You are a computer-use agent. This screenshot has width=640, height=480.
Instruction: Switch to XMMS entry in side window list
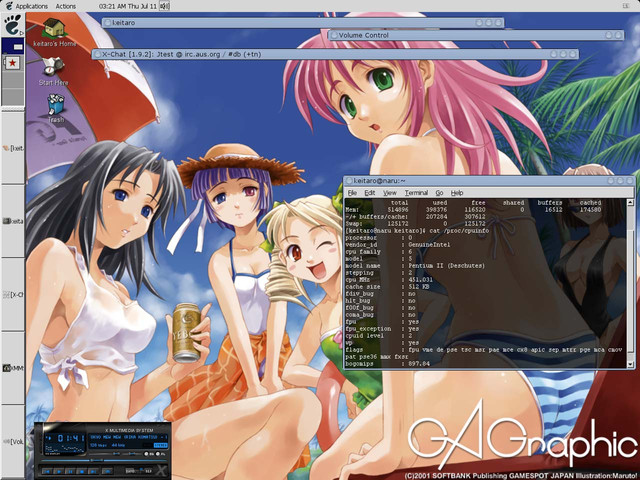pyautogui.click(x=13, y=368)
